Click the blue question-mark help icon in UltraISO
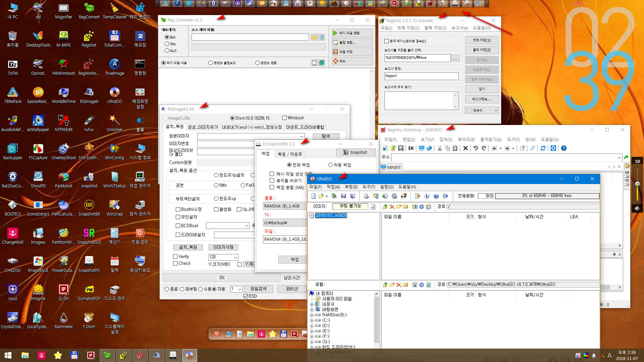 pyautogui.click(x=436, y=196)
